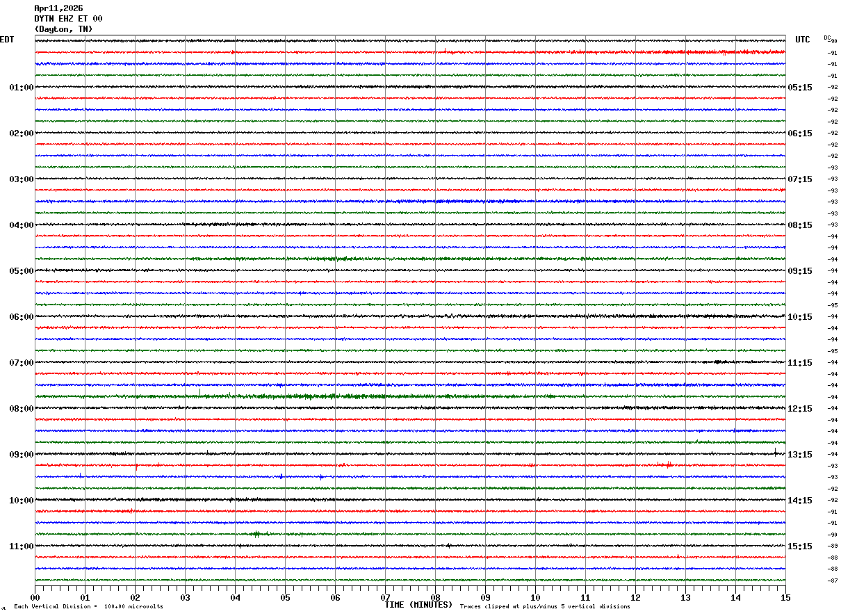Select the 01:00 EDT time label

22,88
